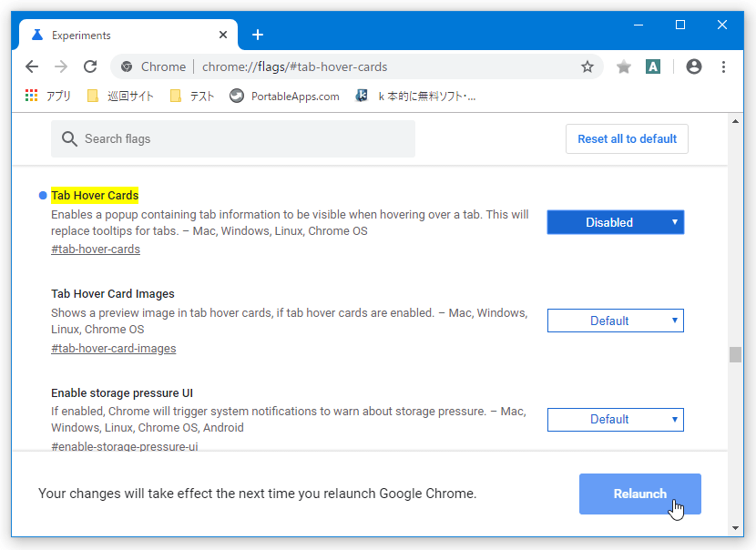The width and height of the screenshot is (756, 550).
Task: Open the テスト bookmarks folder
Action: 192,96
